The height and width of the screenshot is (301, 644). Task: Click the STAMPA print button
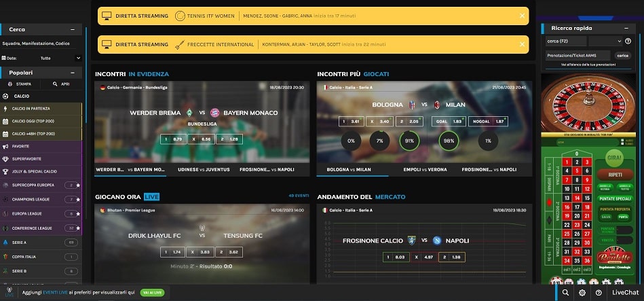pyautogui.click(x=19, y=84)
